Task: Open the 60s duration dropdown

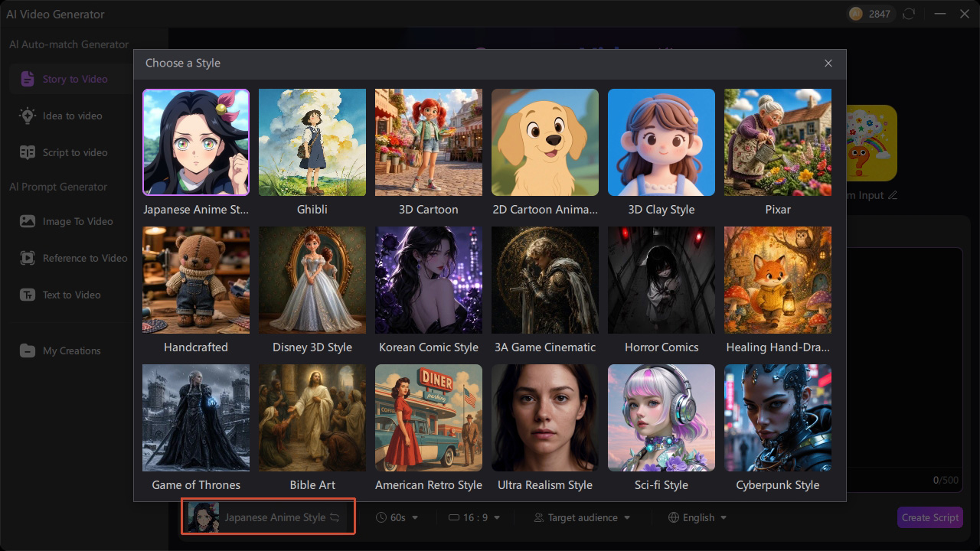Action: tap(397, 517)
